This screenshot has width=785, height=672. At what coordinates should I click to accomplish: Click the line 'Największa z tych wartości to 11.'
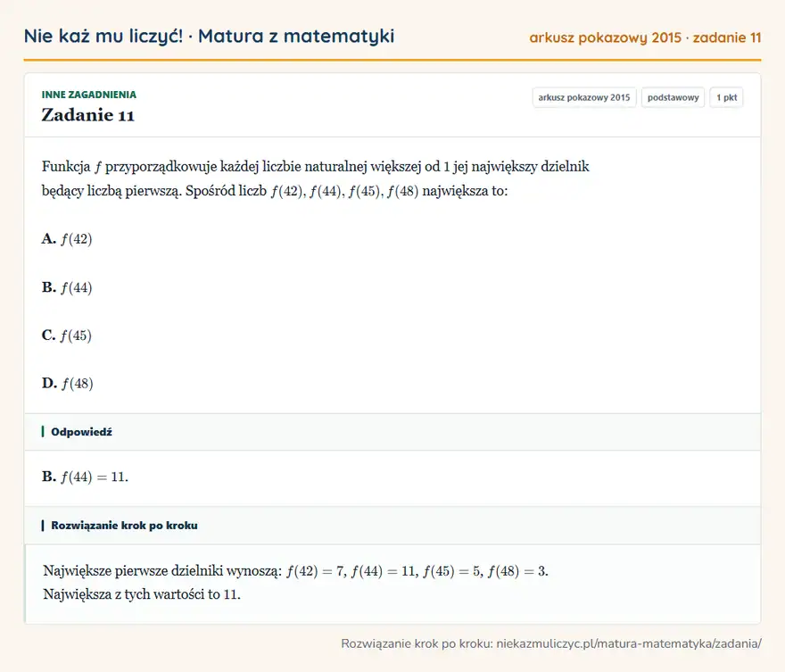tap(142, 594)
